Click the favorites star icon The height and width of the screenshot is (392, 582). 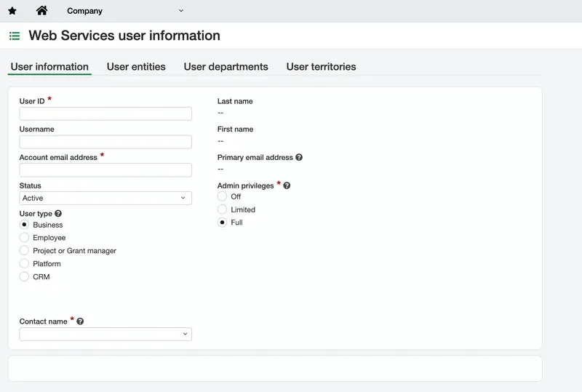(12, 11)
